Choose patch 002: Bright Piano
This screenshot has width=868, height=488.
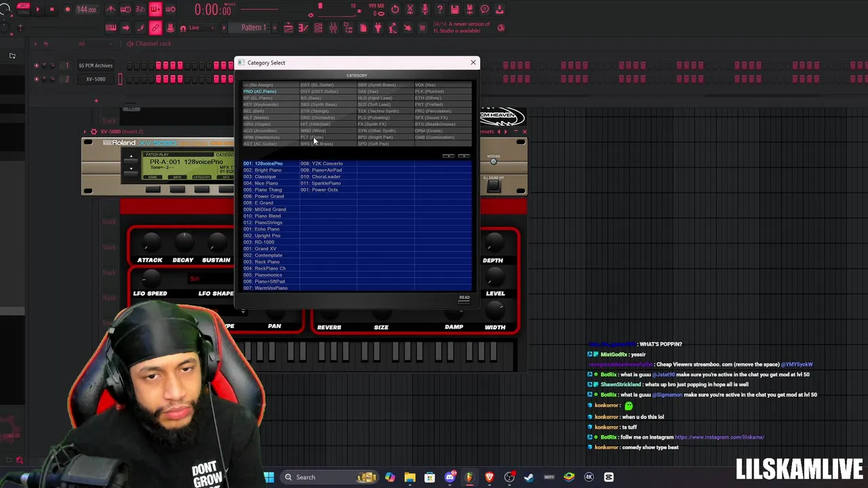(x=271, y=170)
